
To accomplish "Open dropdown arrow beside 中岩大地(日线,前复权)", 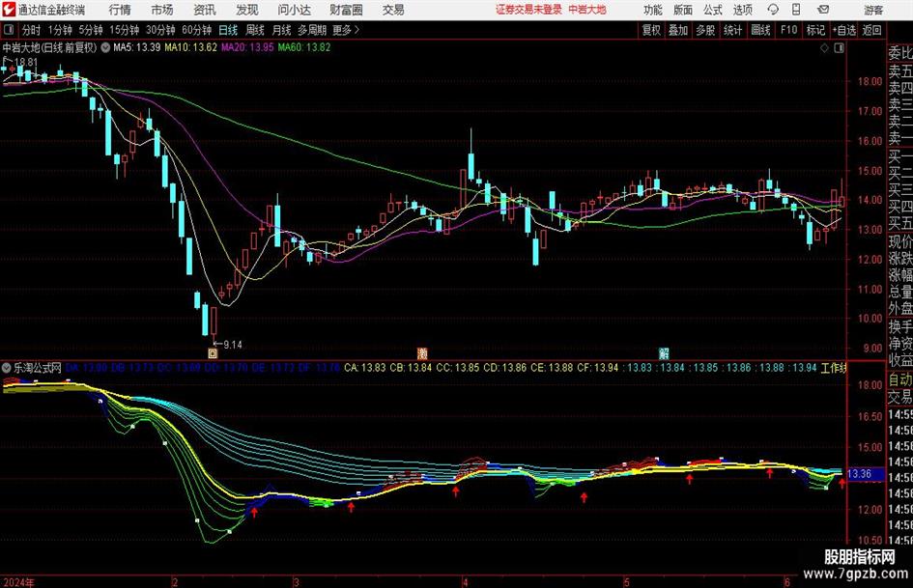I will click(x=105, y=47).
